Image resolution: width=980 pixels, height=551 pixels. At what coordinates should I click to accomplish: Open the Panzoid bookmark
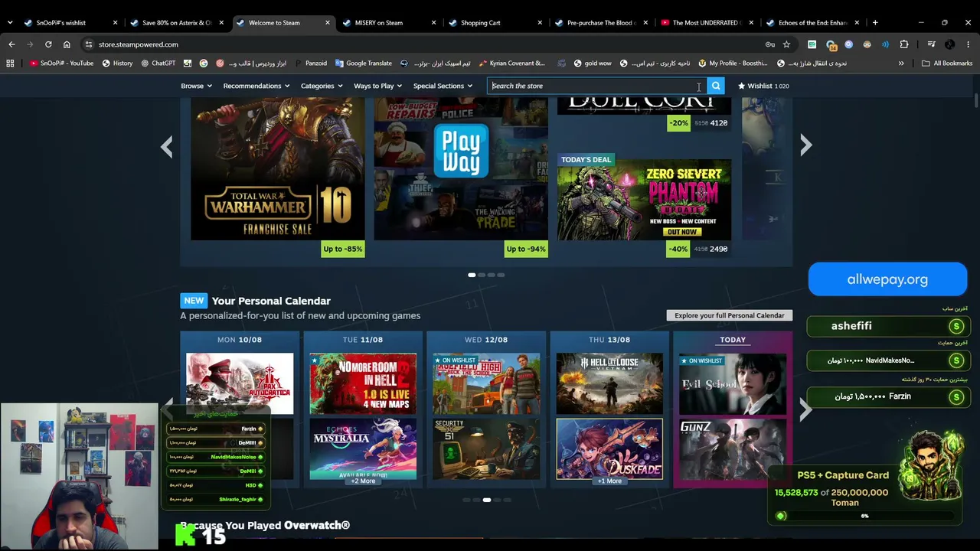pyautogui.click(x=310, y=64)
